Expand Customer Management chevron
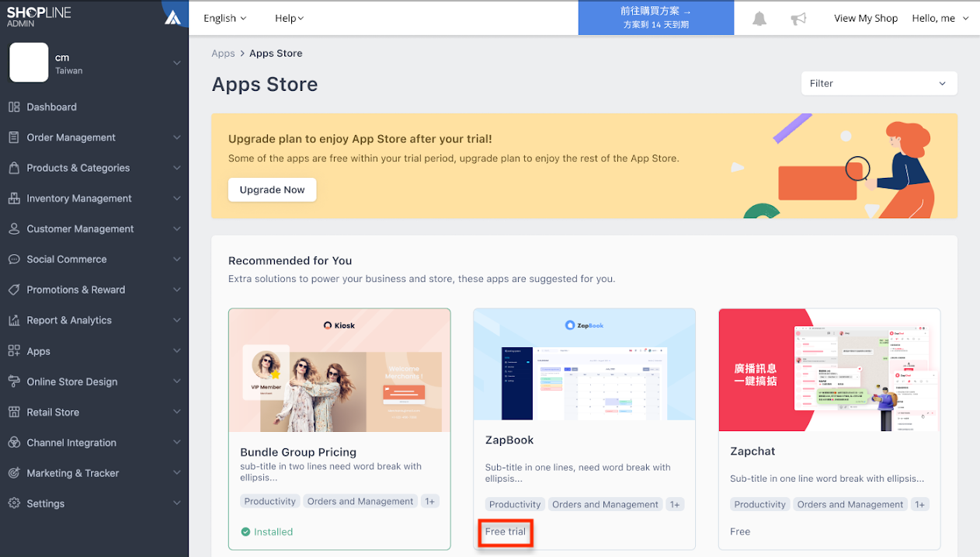980x557 pixels. click(177, 229)
